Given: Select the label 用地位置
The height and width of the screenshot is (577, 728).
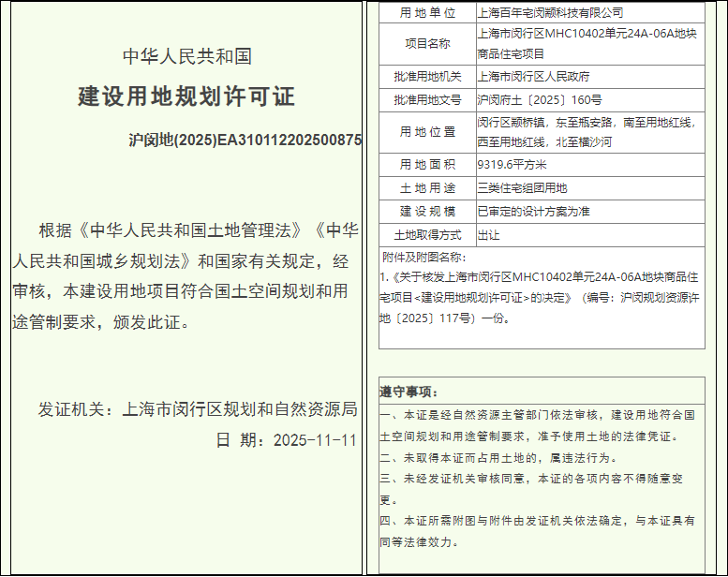Looking at the screenshot, I should [x=427, y=132].
